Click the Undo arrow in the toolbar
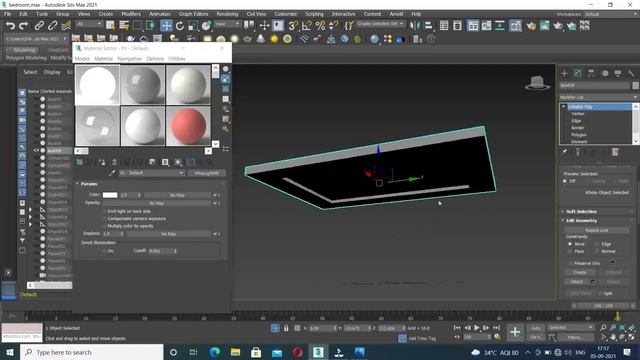640x360 pixels. point(10,26)
